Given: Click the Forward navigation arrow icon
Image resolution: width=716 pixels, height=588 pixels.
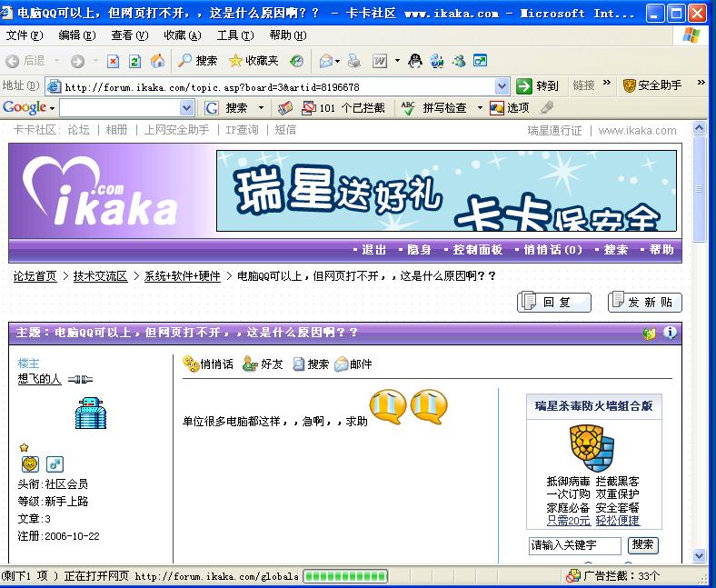Looking at the screenshot, I should tap(77, 61).
